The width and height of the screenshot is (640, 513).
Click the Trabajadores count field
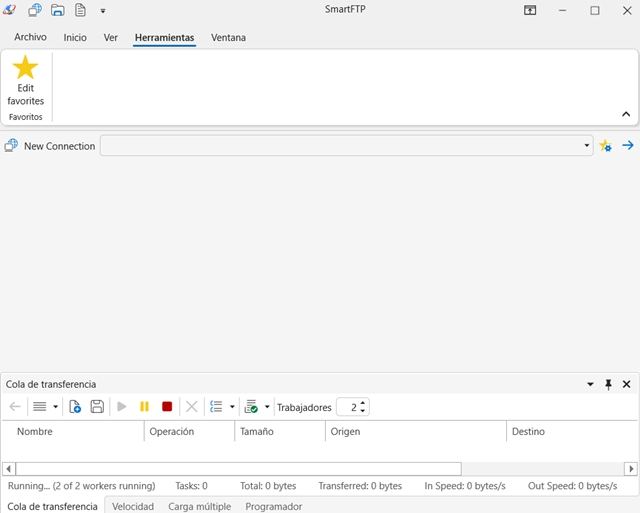point(348,407)
